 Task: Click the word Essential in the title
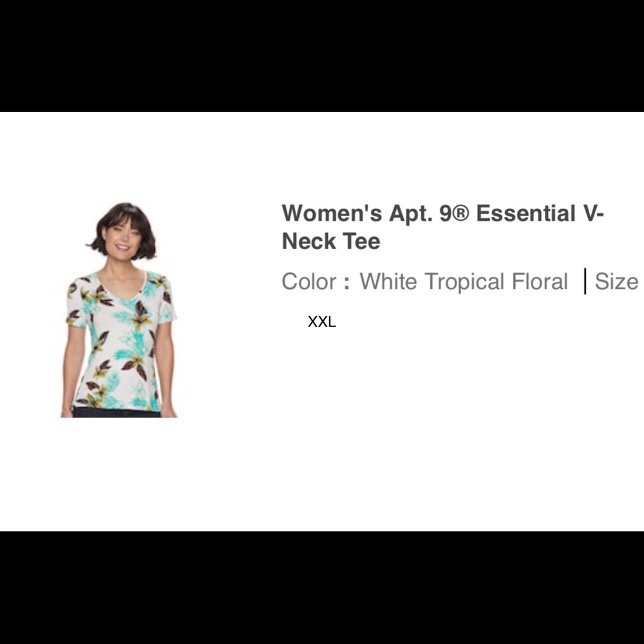(526, 214)
